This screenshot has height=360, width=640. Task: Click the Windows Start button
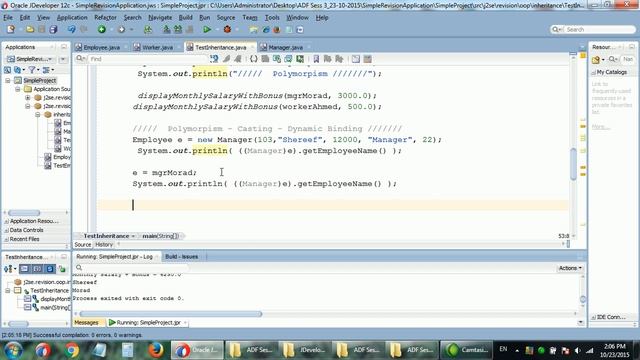13,350
